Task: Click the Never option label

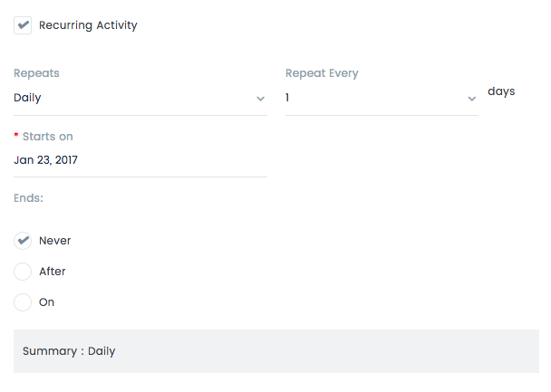Action: 54,241
